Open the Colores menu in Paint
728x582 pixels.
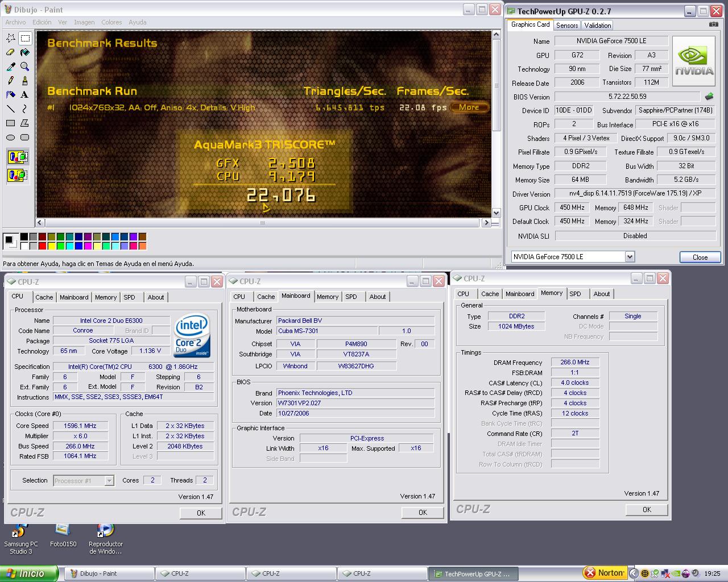[x=111, y=22]
